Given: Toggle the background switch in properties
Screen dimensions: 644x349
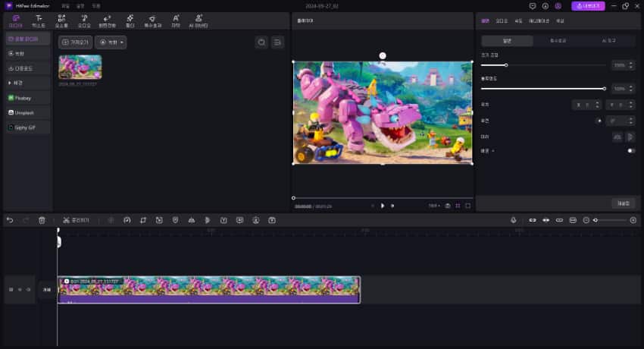Looking at the screenshot, I should pos(630,150).
